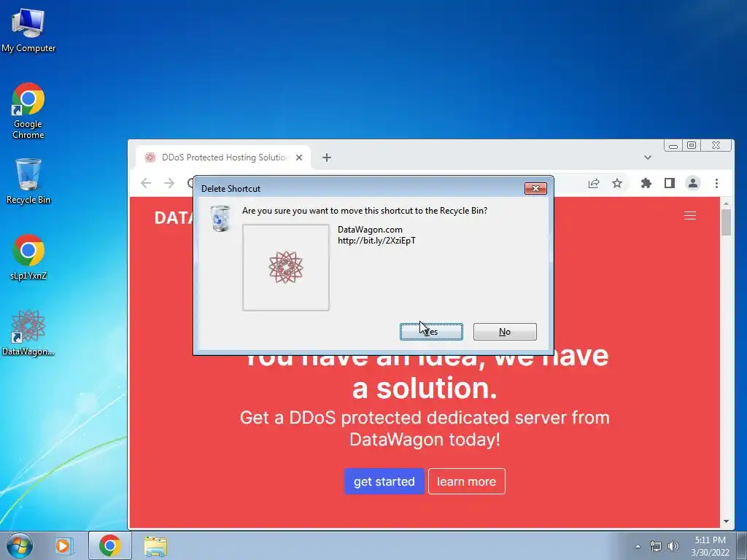Click the DataWagon shortcut thumbnail preview
The height and width of the screenshot is (560, 747).
[x=286, y=268]
